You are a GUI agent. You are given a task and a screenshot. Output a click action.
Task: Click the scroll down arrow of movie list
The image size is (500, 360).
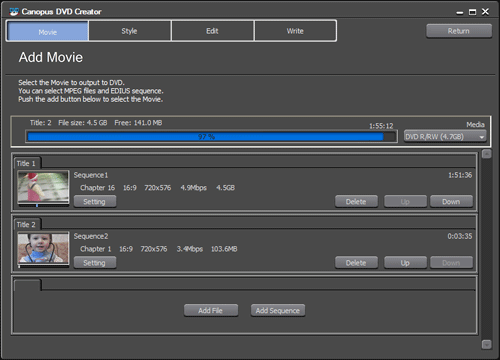point(487,344)
